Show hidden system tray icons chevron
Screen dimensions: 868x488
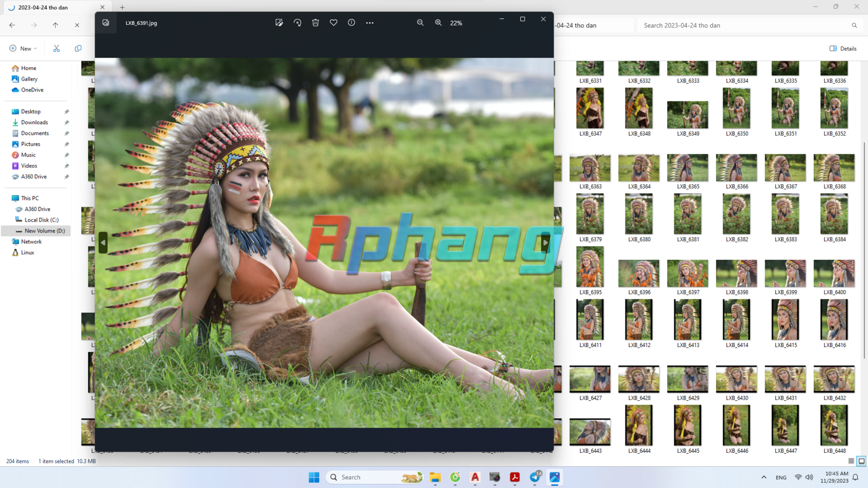(x=764, y=477)
